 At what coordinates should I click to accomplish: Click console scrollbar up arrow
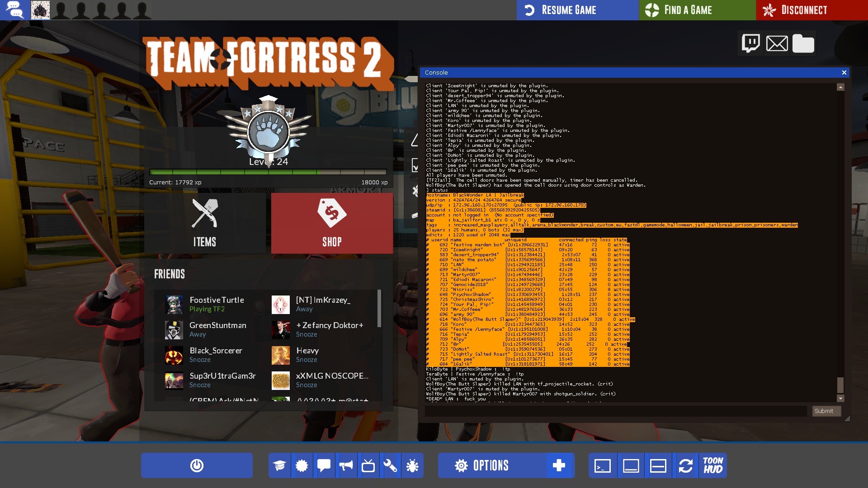pyautogui.click(x=840, y=87)
